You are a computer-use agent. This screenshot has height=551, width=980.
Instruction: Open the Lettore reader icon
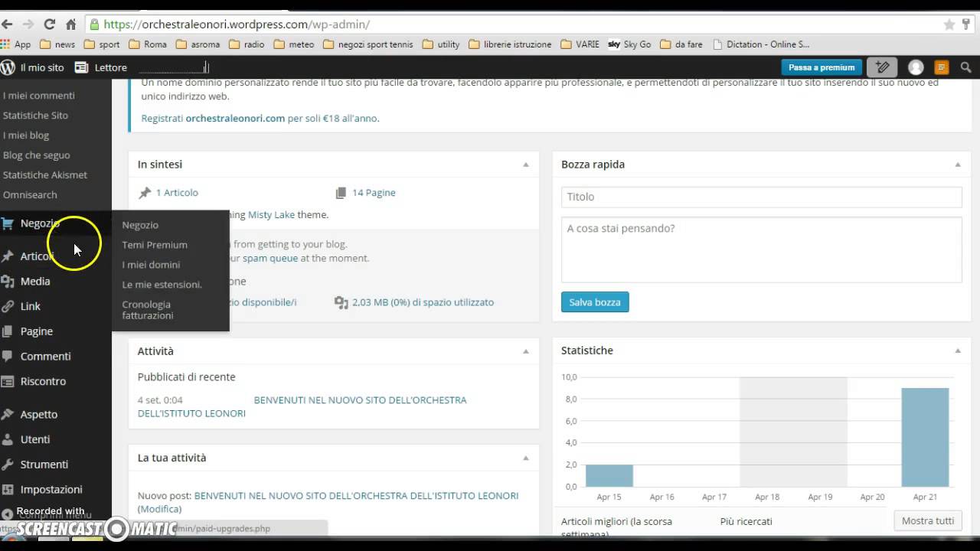(81, 67)
